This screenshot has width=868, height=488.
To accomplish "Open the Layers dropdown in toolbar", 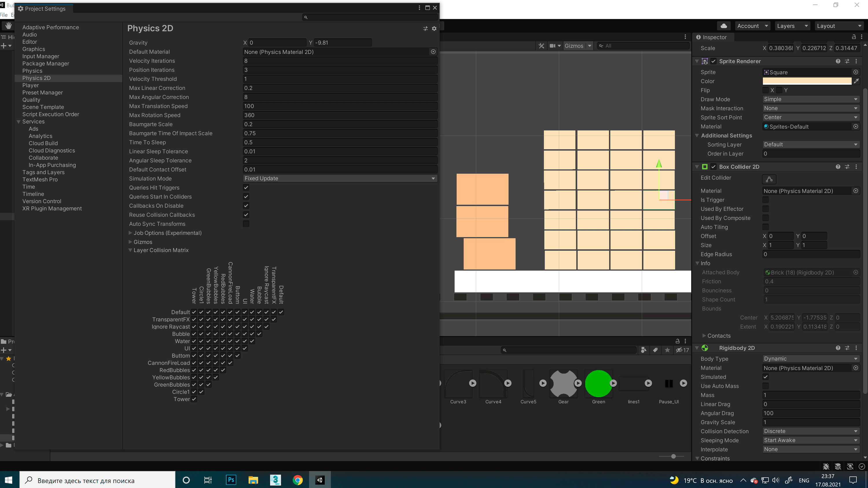I will pyautogui.click(x=792, y=26).
